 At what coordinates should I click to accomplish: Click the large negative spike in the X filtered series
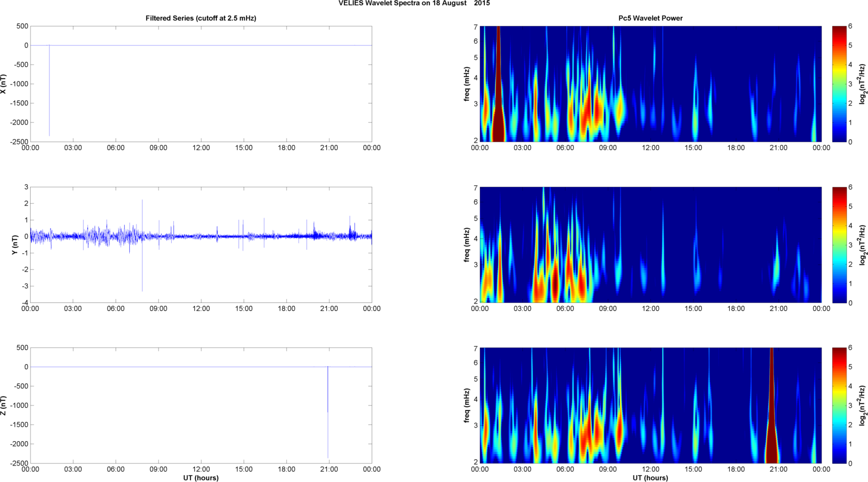49,91
